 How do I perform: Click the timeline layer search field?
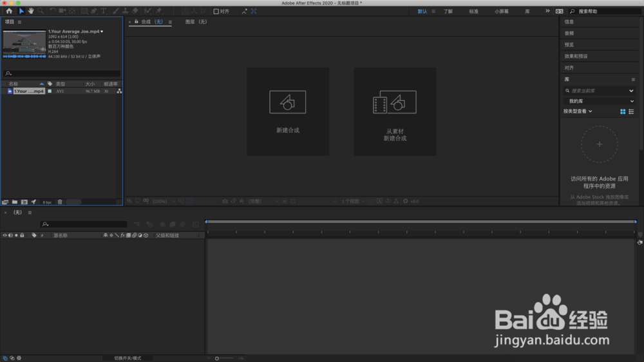click(84, 224)
